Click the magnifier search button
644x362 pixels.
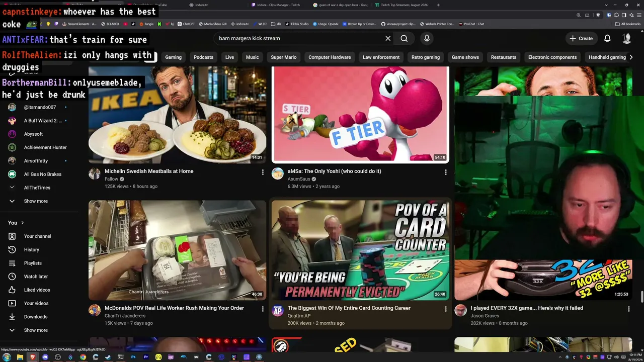404,38
